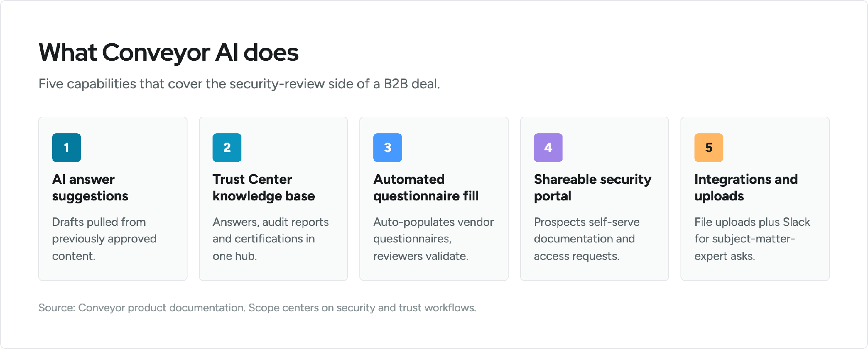This screenshot has height=349, width=868.
Task: Click the 'What Conveyor AI does' title
Action: coord(169,53)
